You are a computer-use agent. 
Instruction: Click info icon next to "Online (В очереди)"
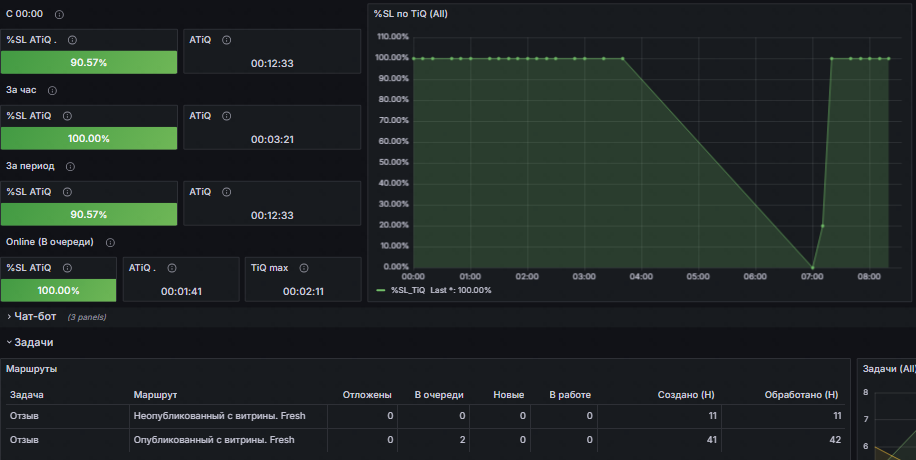(110, 242)
